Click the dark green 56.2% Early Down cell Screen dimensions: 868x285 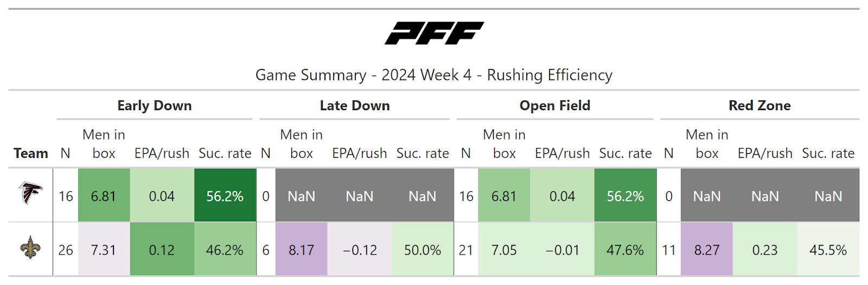pyautogui.click(x=225, y=196)
